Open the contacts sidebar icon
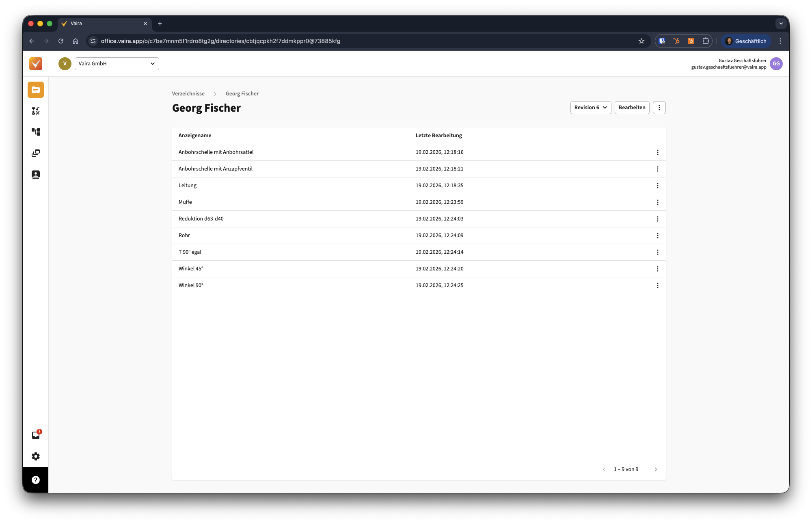Image resolution: width=812 pixels, height=523 pixels. tap(36, 174)
